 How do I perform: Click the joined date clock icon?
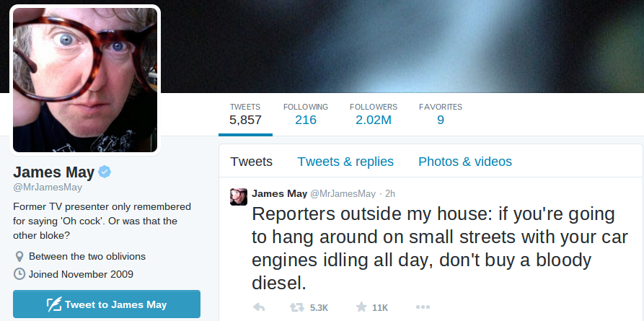(x=19, y=274)
